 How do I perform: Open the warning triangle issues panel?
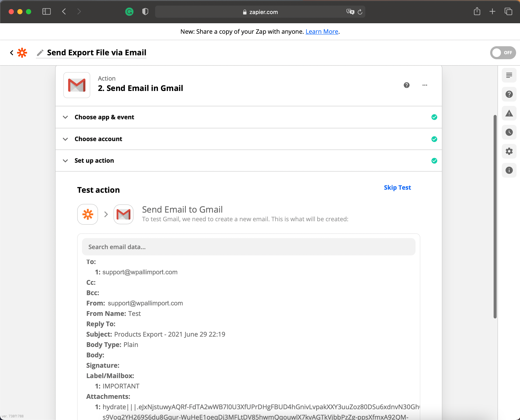coord(509,113)
